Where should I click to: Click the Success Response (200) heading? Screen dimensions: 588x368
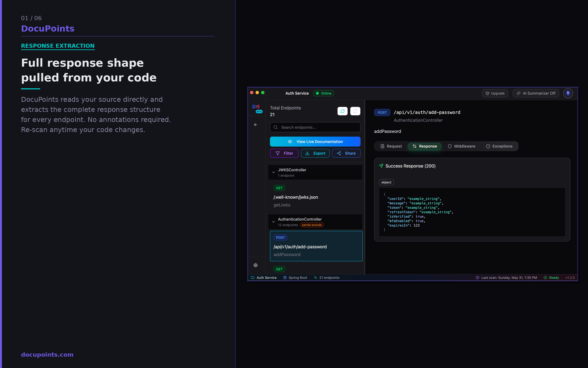point(410,166)
